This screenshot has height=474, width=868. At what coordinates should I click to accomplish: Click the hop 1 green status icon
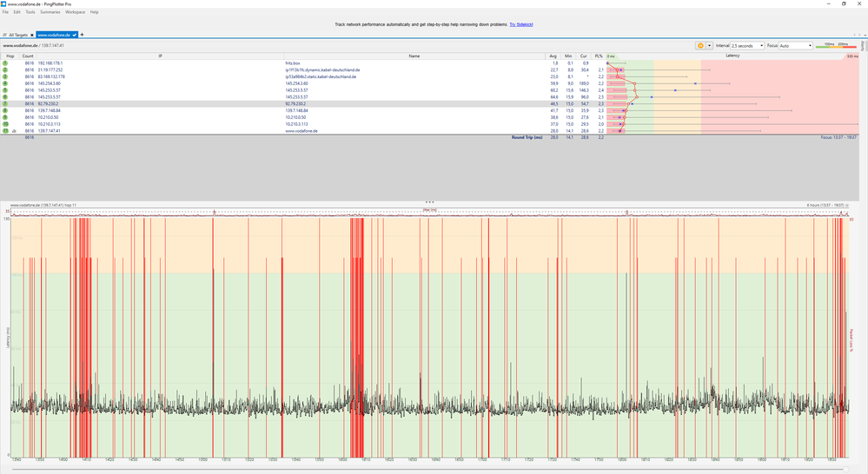[5, 63]
